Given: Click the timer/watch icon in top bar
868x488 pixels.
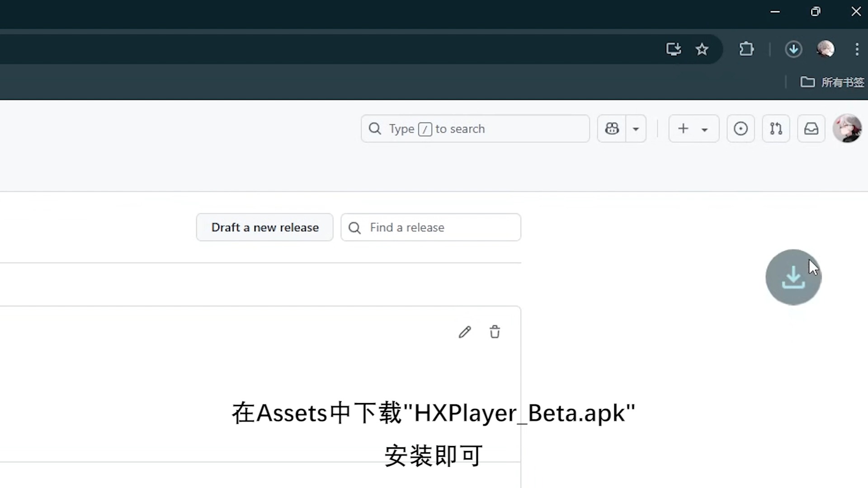Looking at the screenshot, I should click(x=741, y=129).
